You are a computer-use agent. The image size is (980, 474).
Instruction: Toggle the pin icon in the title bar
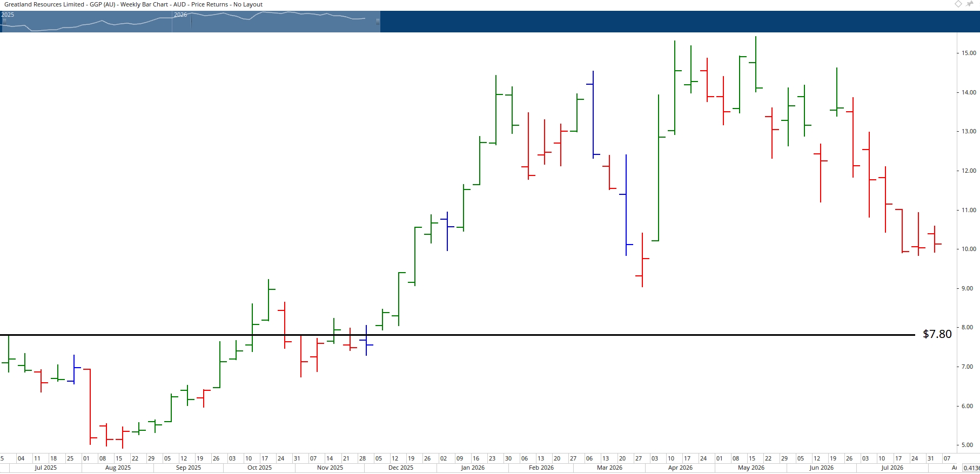click(x=970, y=4)
